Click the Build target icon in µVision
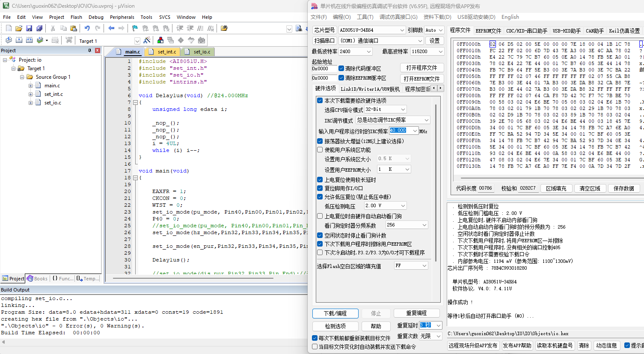Viewport: 644px width, 354px height. pyautogui.click(x=19, y=40)
